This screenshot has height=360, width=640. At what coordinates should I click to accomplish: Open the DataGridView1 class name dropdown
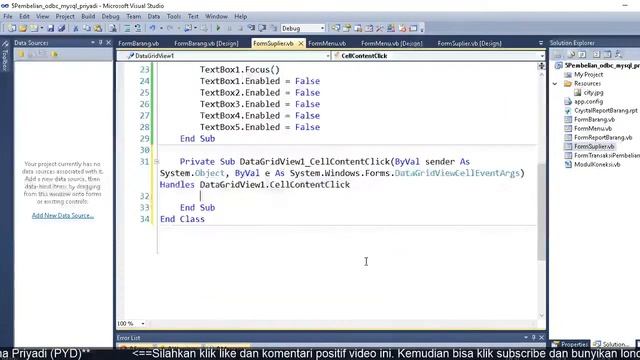point(328,56)
